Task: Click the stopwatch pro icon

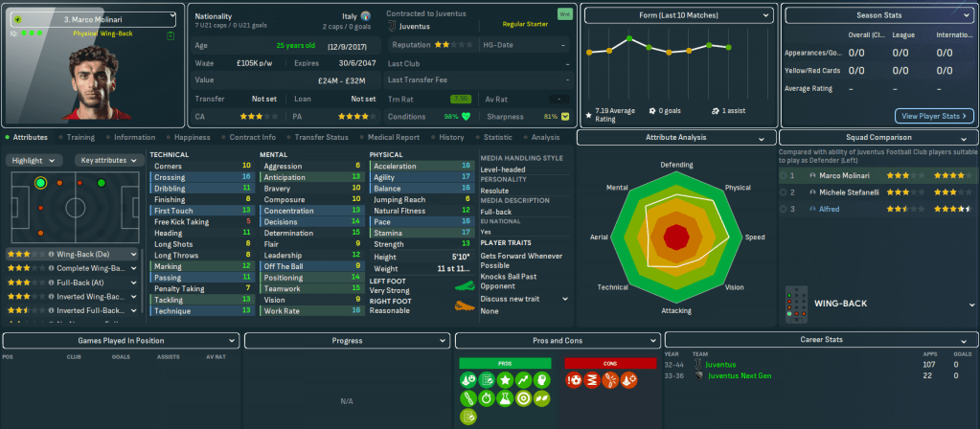Action: coord(487,397)
